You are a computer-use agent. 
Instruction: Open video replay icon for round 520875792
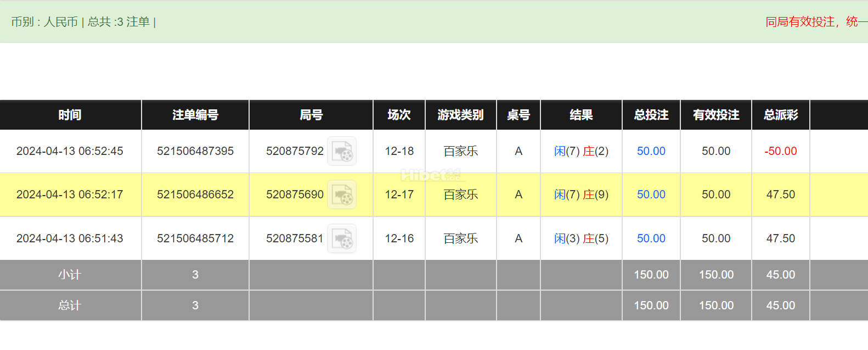pos(342,151)
